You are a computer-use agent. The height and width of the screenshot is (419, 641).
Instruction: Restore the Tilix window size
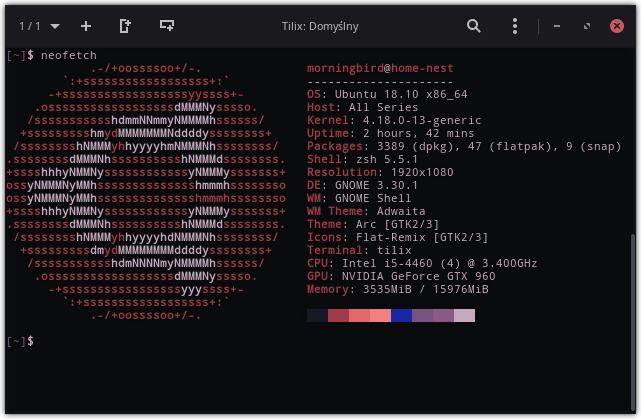click(x=587, y=25)
